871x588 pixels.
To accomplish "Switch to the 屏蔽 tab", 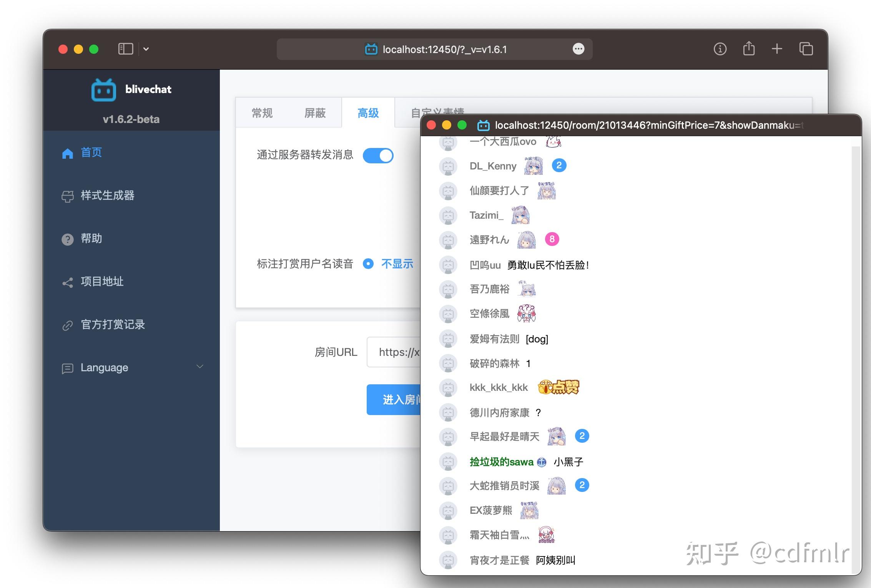I will tap(315, 113).
